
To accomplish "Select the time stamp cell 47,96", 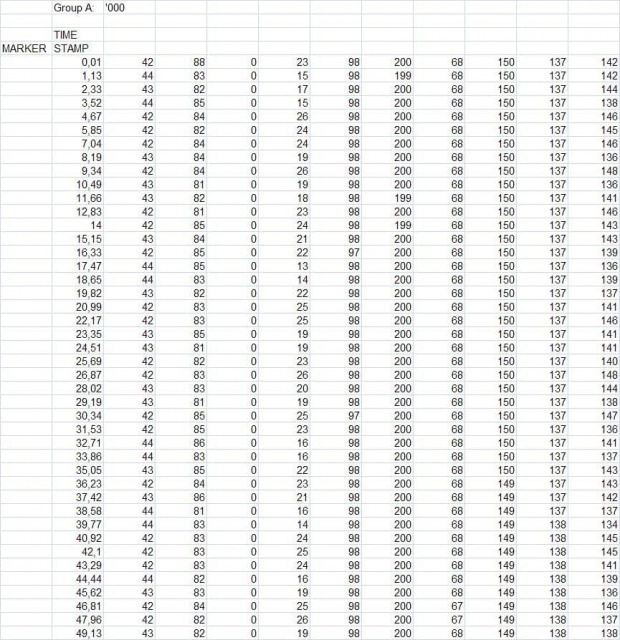I will (x=78, y=620).
